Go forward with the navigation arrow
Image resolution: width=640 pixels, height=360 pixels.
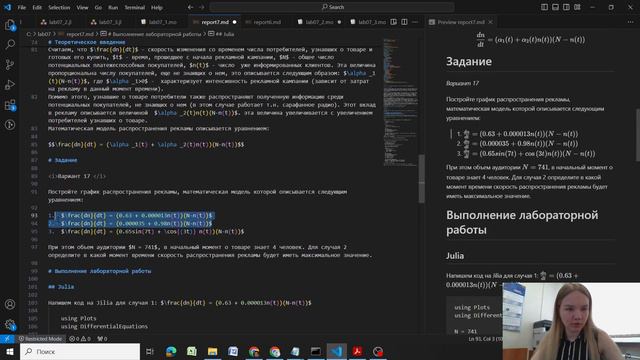pos(202,7)
